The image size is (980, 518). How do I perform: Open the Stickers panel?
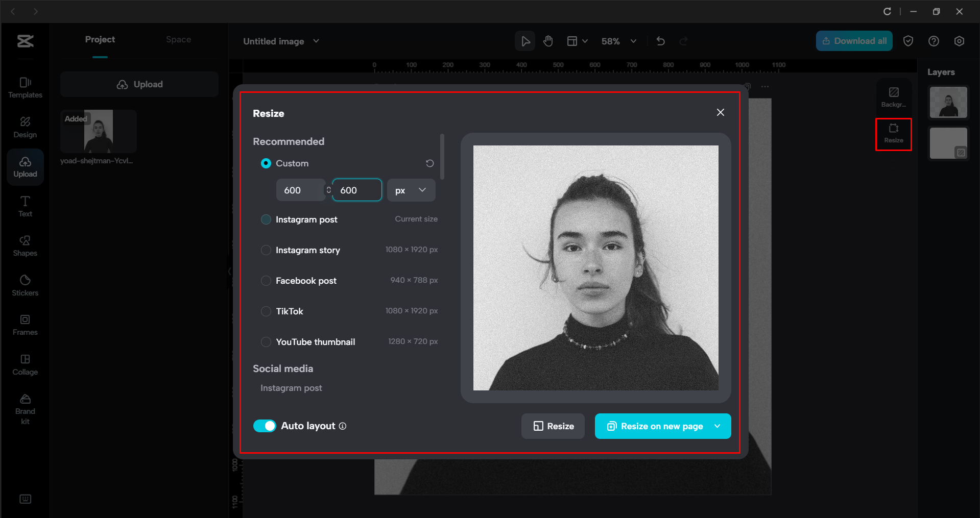point(25,285)
